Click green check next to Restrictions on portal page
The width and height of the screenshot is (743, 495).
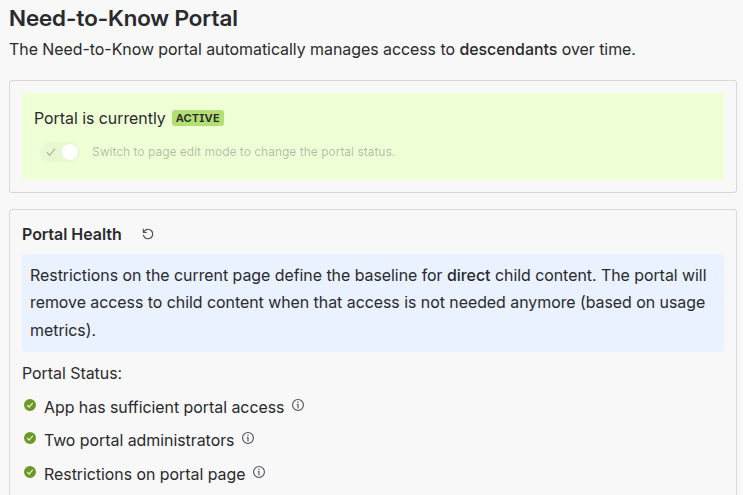point(30,473)
